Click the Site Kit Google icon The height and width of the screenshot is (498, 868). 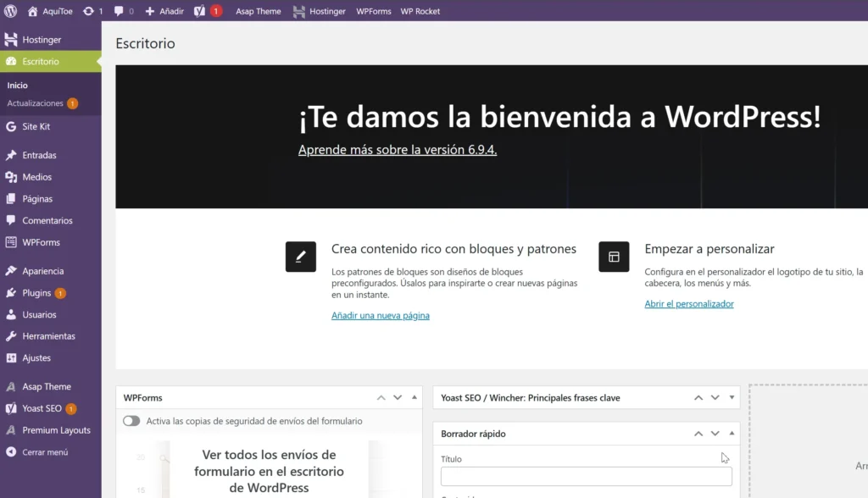11,127
